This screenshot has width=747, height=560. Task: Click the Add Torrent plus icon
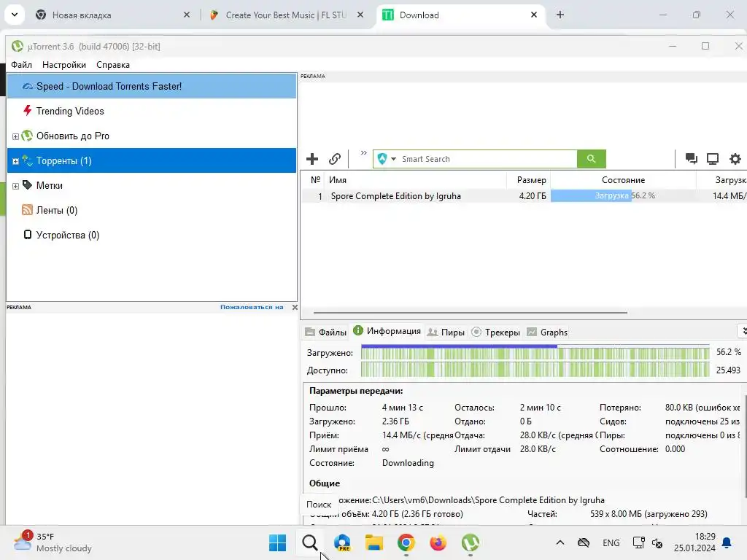(x=312, y=158)
